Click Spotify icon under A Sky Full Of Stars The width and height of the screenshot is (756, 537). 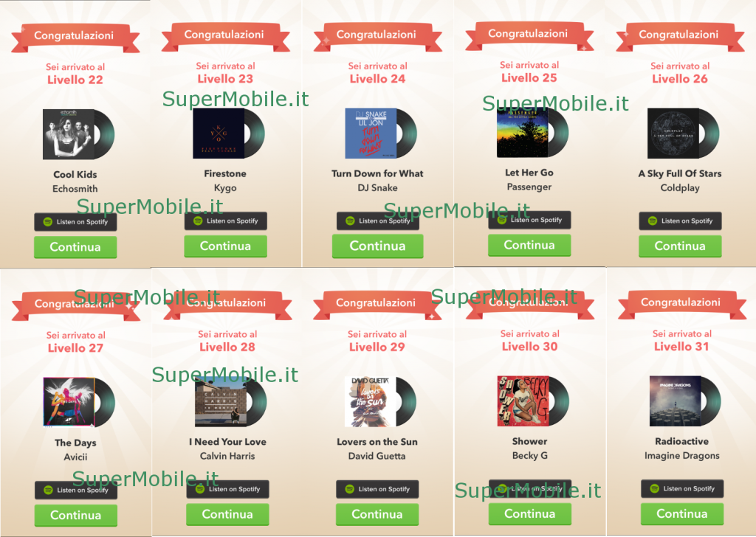point(653,221)
